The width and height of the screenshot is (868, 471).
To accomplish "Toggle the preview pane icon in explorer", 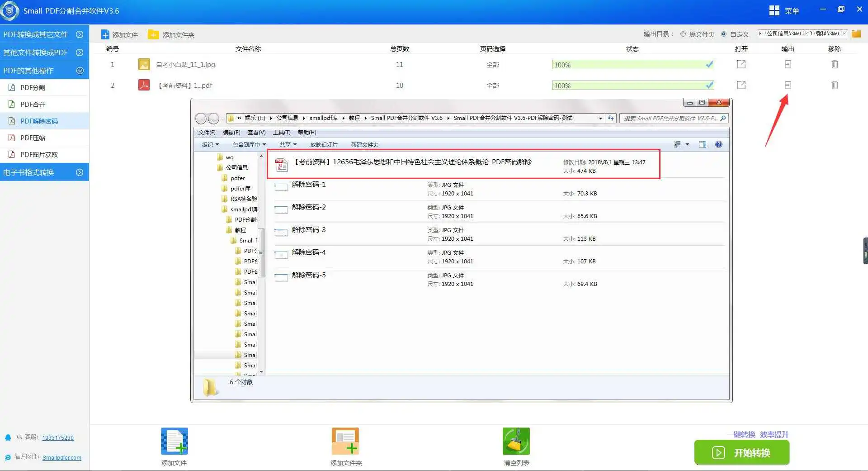I will [702, 144].
